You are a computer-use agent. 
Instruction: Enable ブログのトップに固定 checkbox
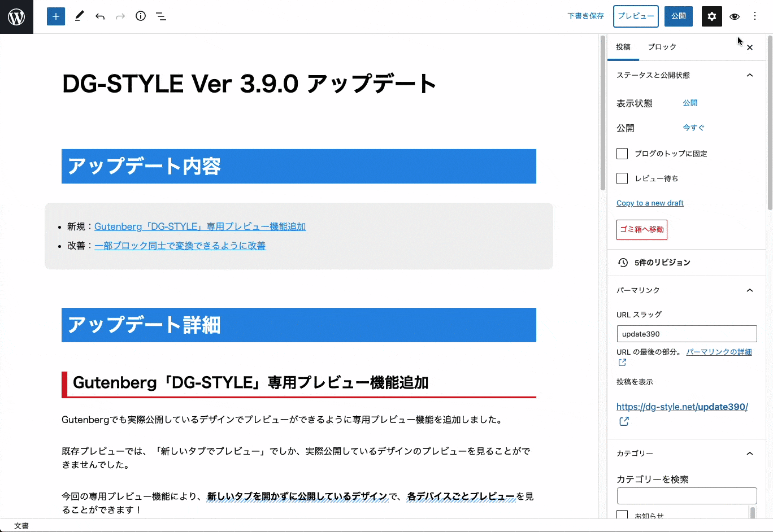622,153
